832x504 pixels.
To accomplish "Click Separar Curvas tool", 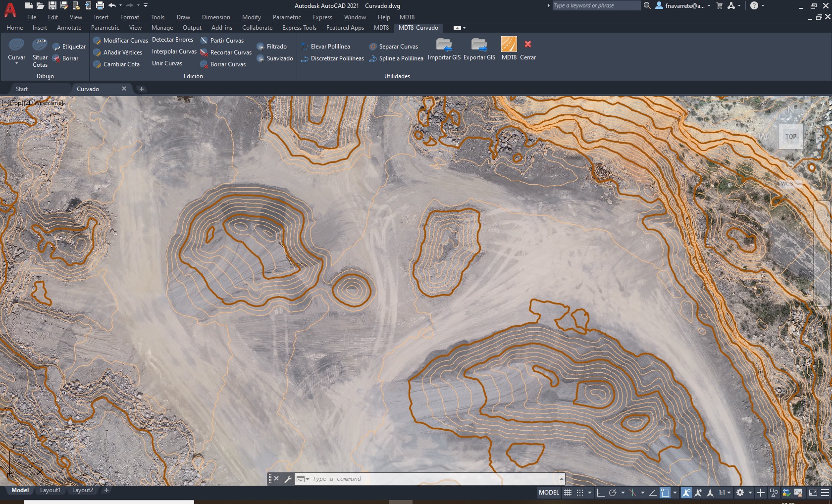I will click(x=394, y=47).
